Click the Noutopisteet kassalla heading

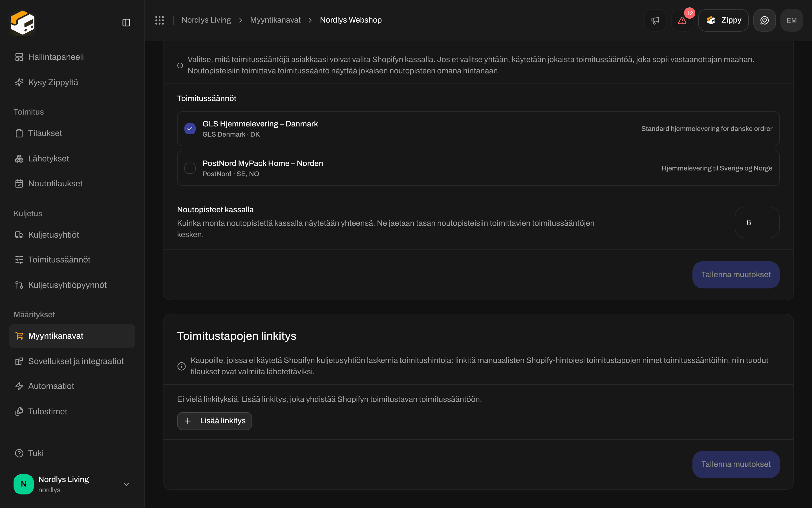click(215, 210)
